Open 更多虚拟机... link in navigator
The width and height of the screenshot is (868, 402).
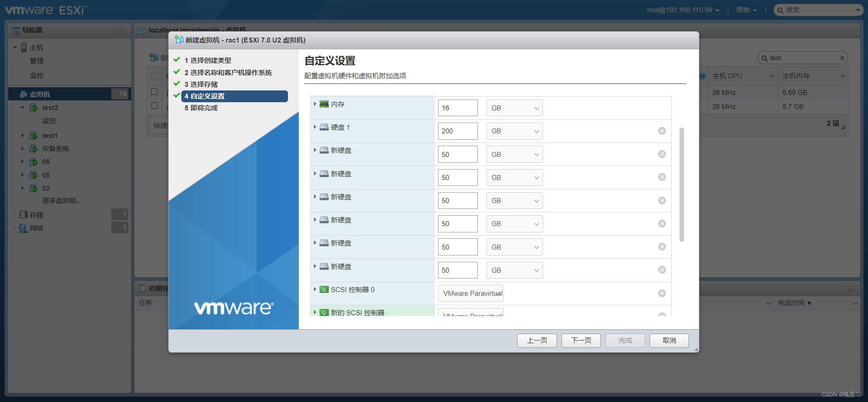pos(62,201)
